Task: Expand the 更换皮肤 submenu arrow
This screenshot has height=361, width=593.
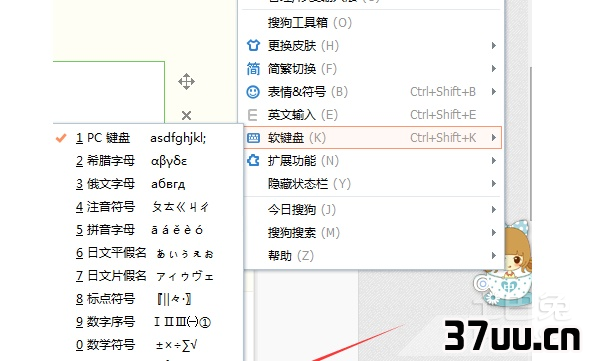Action: click(494, 46)
